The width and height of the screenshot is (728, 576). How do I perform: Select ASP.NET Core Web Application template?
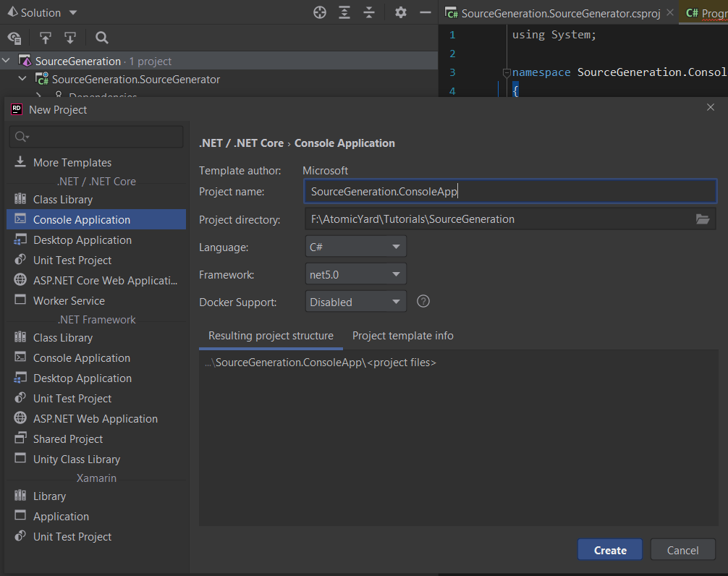click(x=96, y=280)
